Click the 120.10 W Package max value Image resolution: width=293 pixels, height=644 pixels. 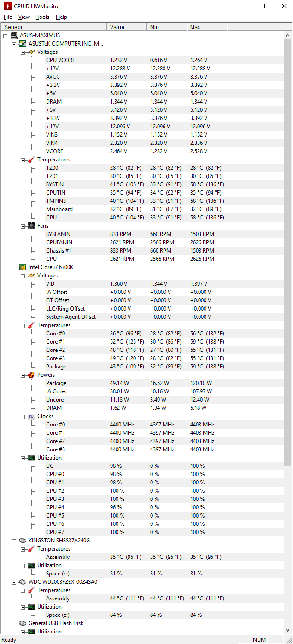(201, 383)
